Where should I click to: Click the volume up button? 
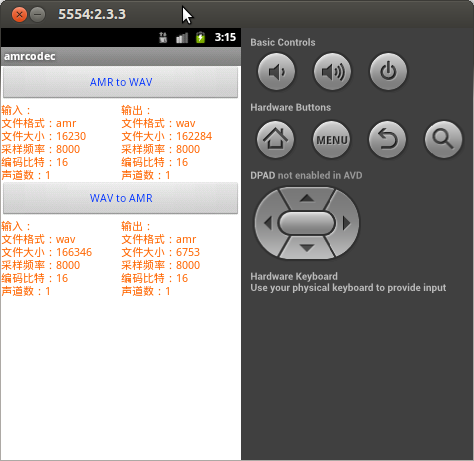(x=332, y=71)
